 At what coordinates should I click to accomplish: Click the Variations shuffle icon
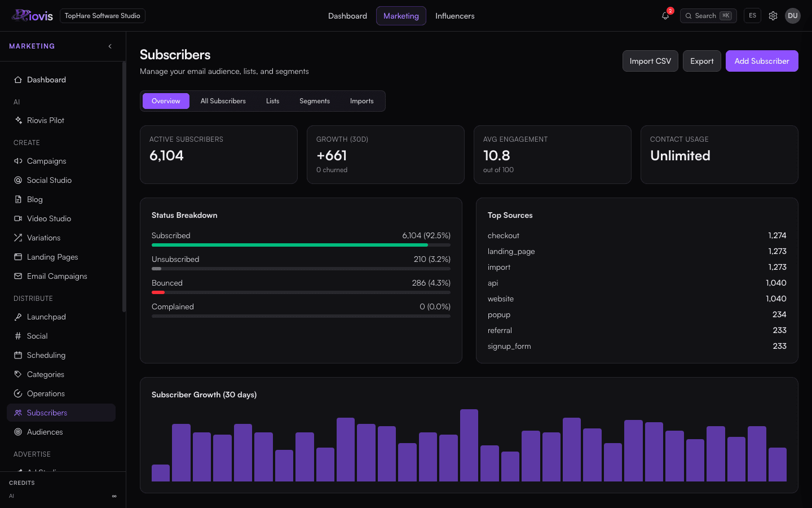(x=18, y=238)
